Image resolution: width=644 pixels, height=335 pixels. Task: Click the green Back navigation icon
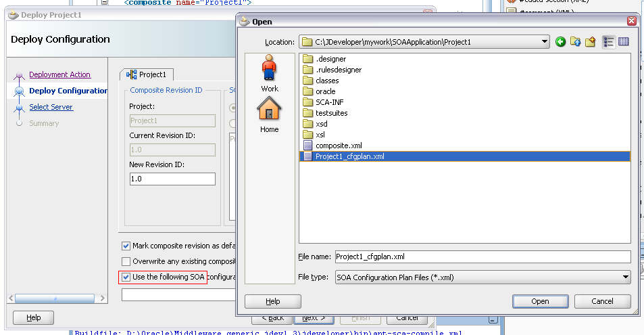tap(561, 42)
